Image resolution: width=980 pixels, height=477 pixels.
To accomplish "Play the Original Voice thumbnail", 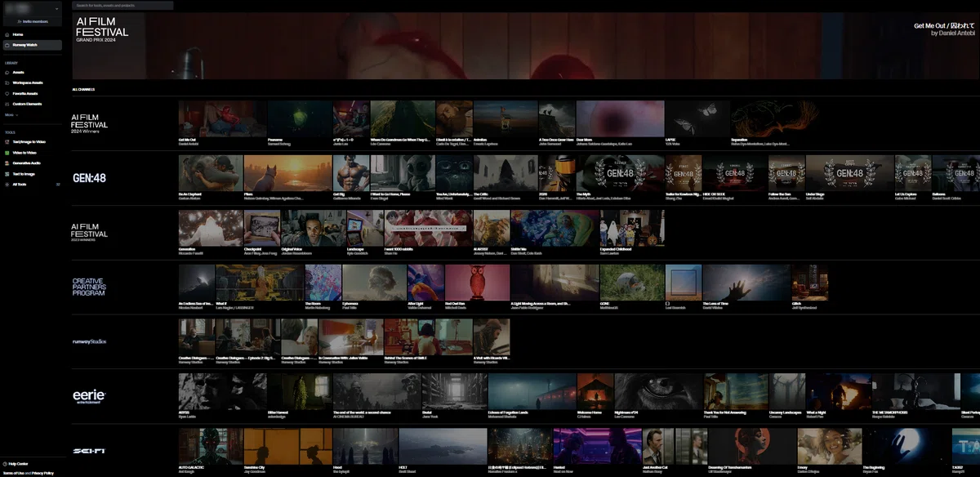I will (x=314, y=228).
